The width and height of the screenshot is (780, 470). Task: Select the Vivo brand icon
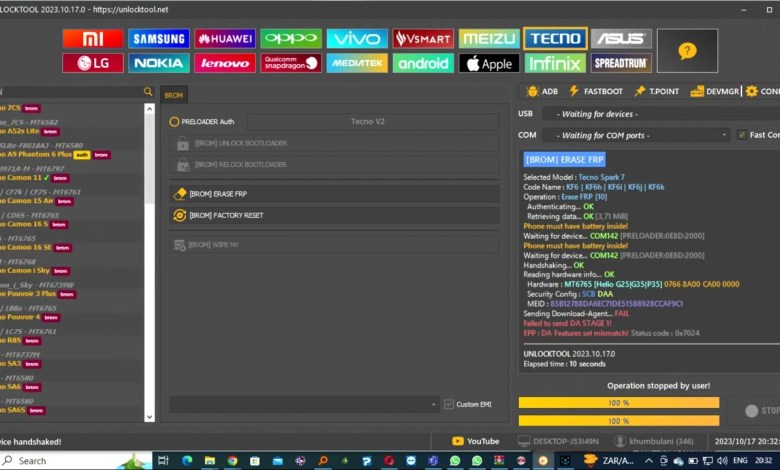(357, 39)
